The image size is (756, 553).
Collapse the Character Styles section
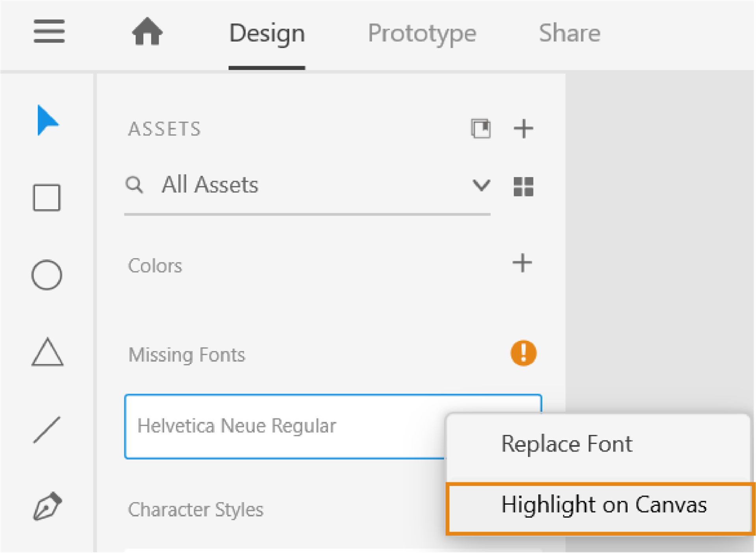click(196, 509)
